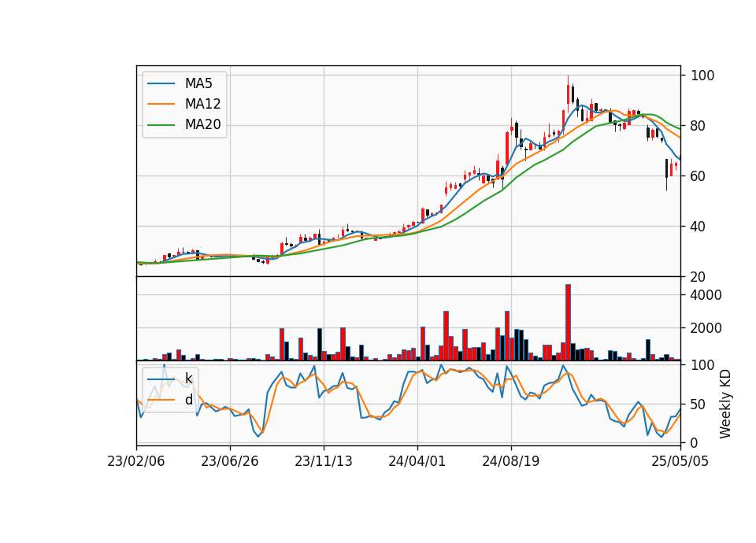The width and height of the screenshot is (756, 543).
Task: Click the volume axis label 2000
Action: tap(706, 329)
